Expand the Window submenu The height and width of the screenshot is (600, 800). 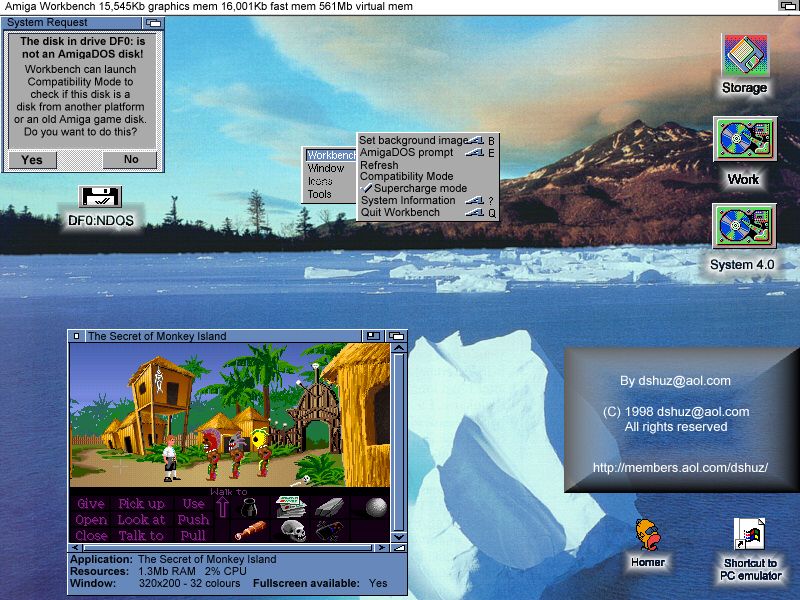(x=326, y=168)
